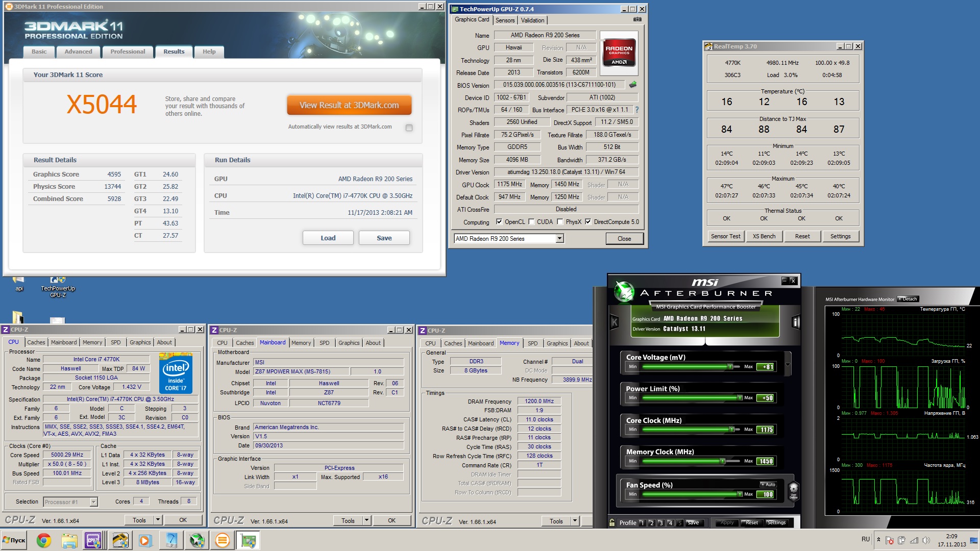The image size is (980, 551).
Task: Click the Afterburner profile lock icon
Action: 612,522
